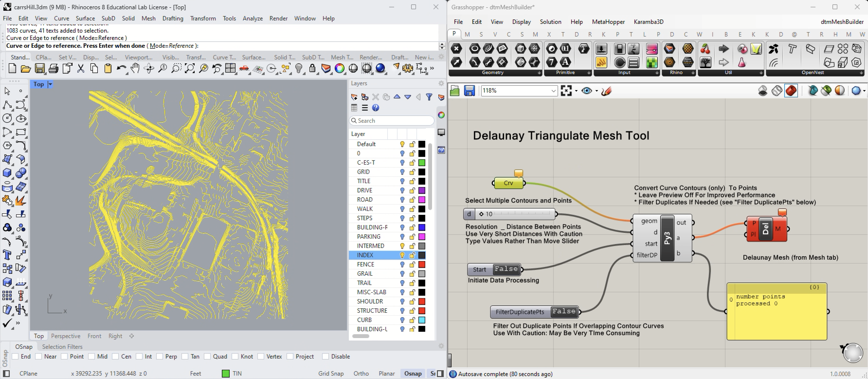Click the Cut scissors icon in Rhino
Viewport: 868px width, 379px height.
81,68
